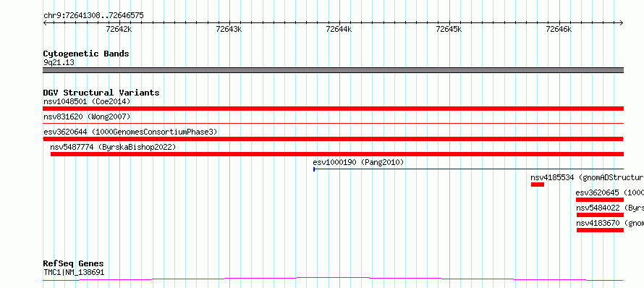Screen dimensions: 644x288
Task: Select the nsv5487774 red variant bar
Action: [x=337, y=154]
